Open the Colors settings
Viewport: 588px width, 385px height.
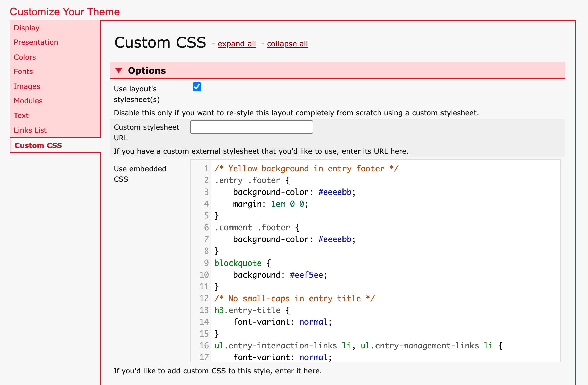click(25, 57)
